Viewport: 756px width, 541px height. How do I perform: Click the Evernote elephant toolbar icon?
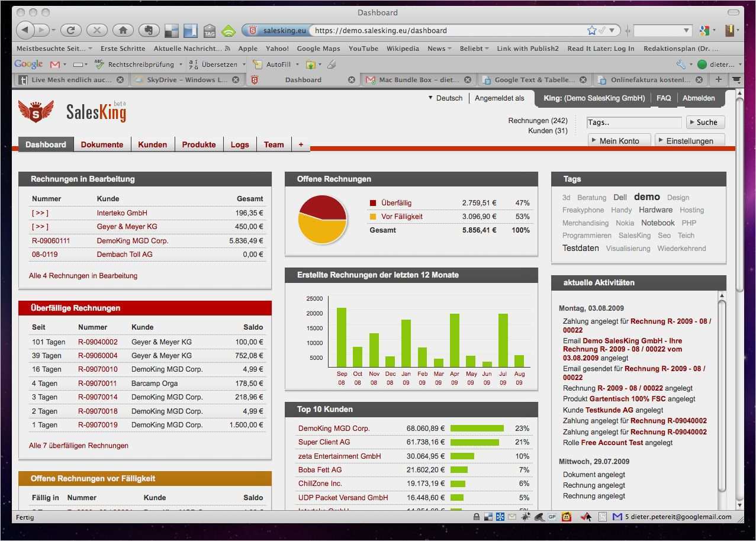coord(149,30)
